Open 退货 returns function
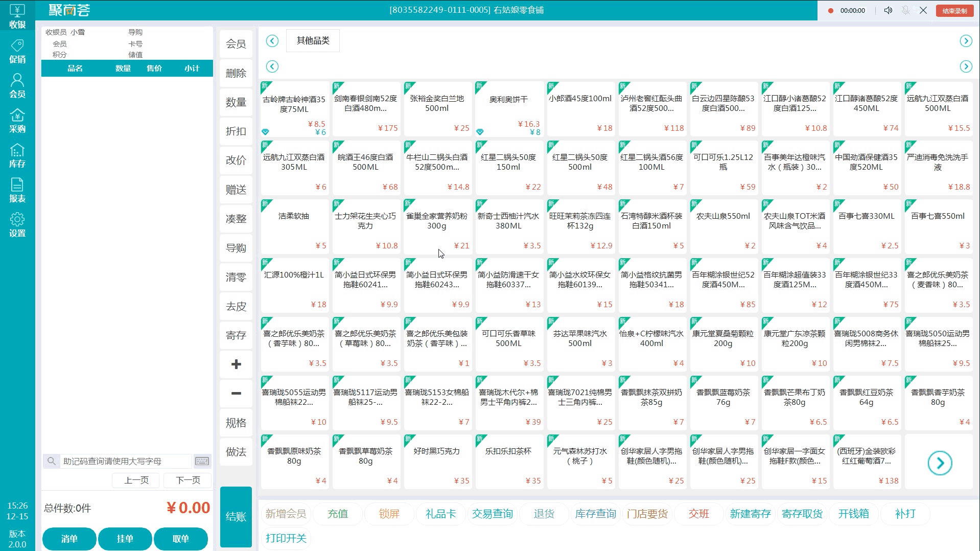 click(544, 514)
